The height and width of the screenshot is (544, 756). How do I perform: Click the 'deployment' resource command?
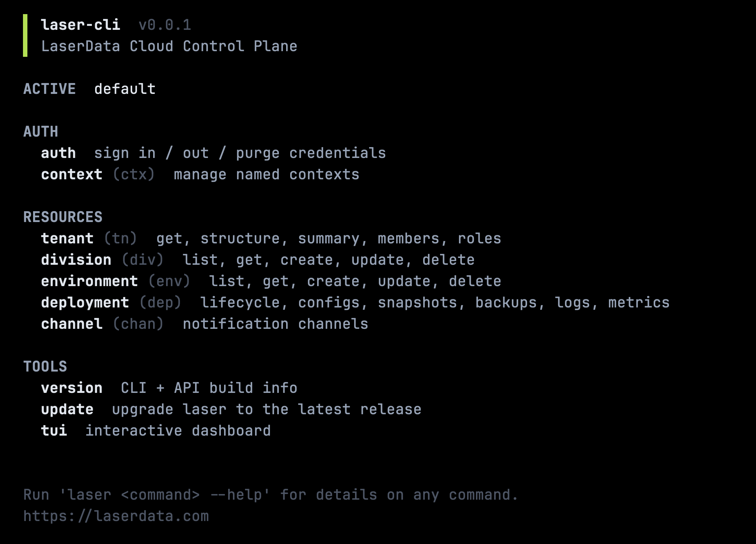pyautogui.click(x=85, y=303)
